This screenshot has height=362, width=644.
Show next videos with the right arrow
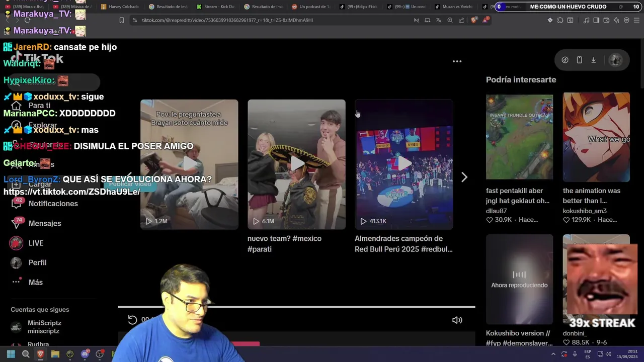tap(464, 177)
